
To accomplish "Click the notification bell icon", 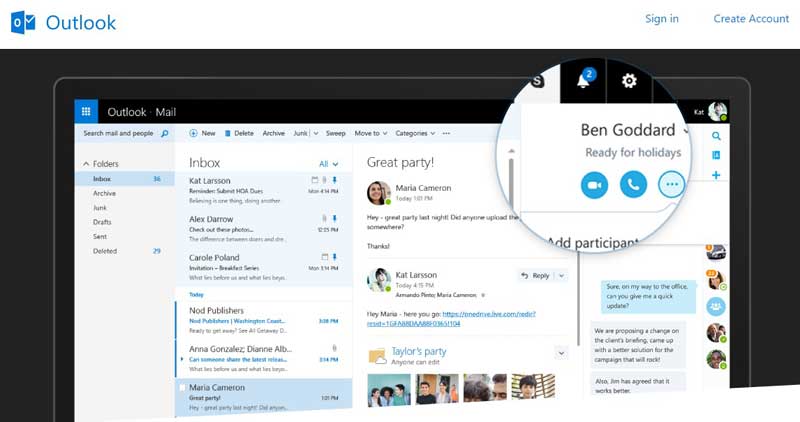I will [583, 81].
